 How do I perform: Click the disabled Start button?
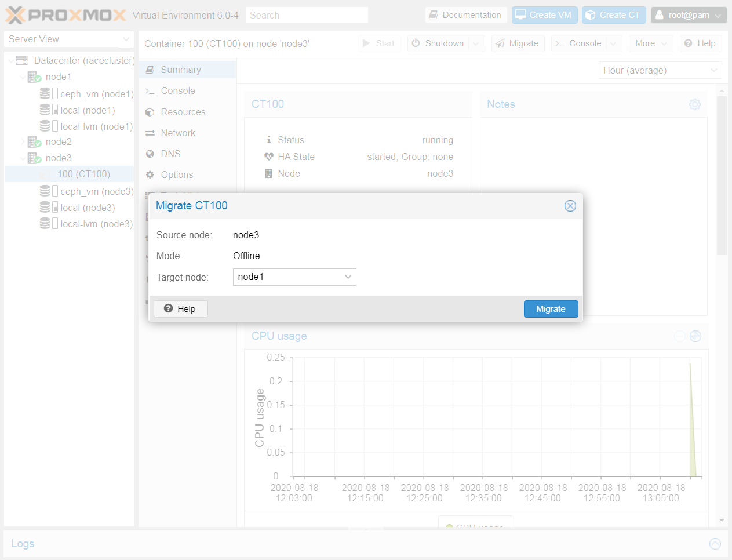click(379, 43)
